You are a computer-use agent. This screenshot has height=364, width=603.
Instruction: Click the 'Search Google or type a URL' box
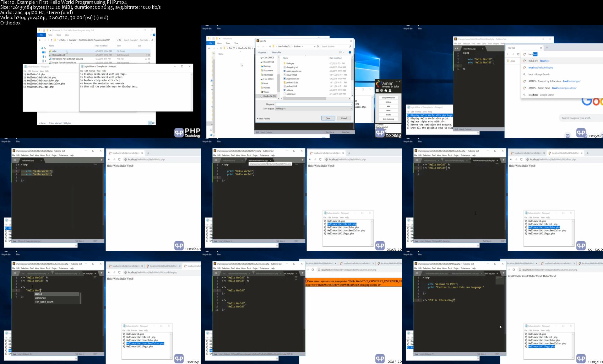581,118
